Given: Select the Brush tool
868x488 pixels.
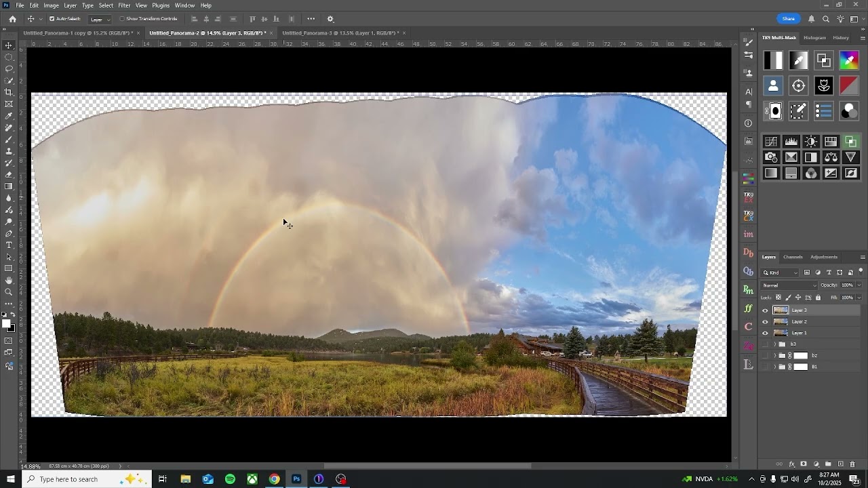Looking at the screenshot, I should tap(9, 139).
